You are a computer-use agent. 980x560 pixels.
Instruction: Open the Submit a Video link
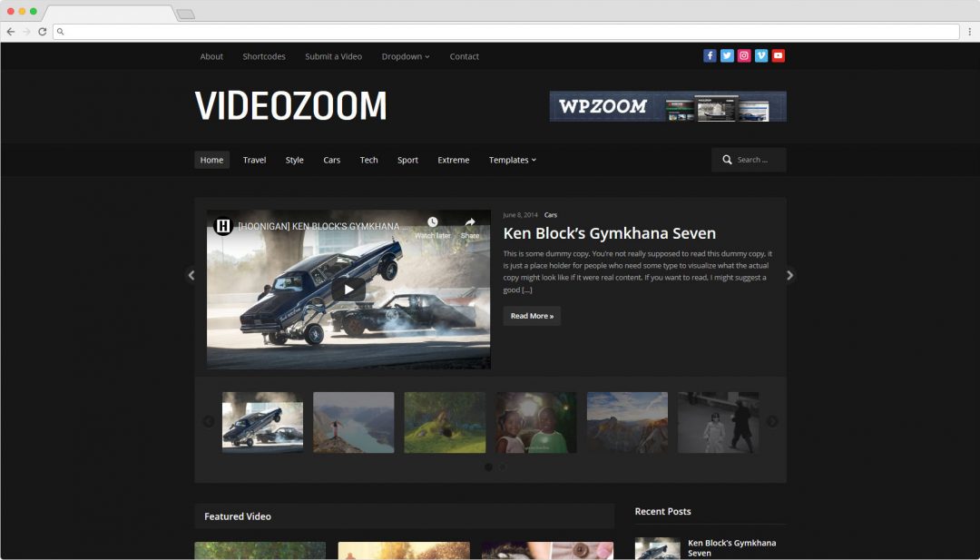click(x=333, y=56)
